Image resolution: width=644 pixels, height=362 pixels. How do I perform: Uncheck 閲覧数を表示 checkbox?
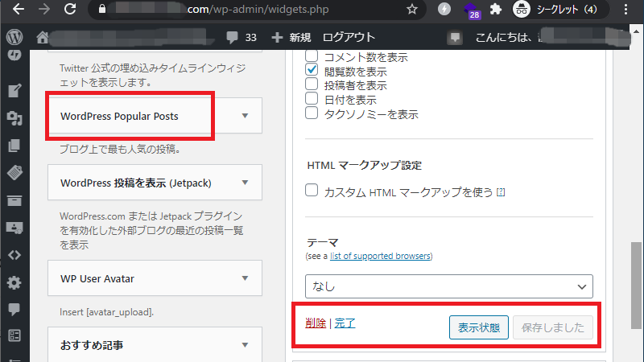(x=312, y=69)
